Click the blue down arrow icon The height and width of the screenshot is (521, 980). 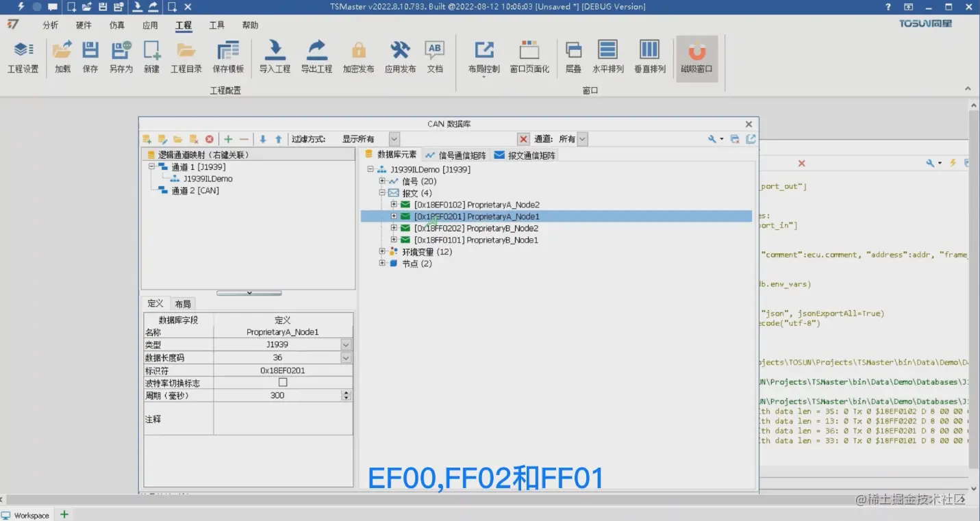pyautogui.click(x=262, y=139)
